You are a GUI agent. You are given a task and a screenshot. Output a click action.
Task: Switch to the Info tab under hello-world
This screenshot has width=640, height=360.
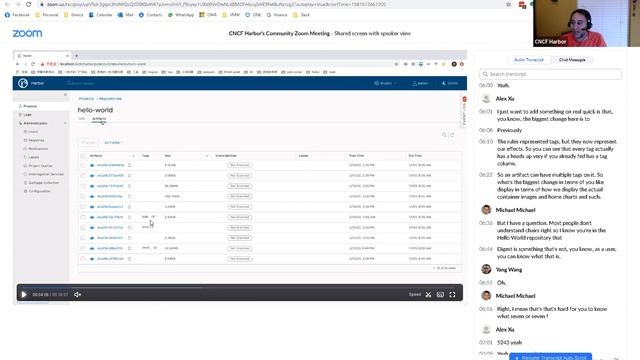(82, 119)
